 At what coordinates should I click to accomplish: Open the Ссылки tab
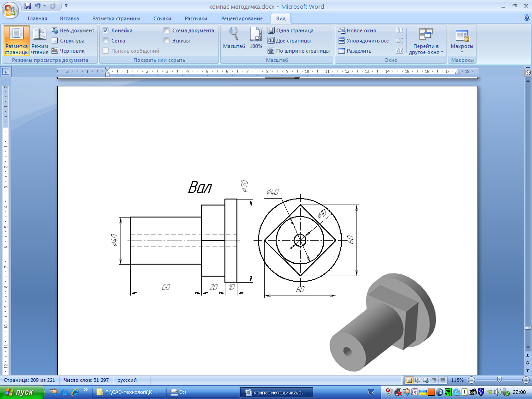(162, 18)
